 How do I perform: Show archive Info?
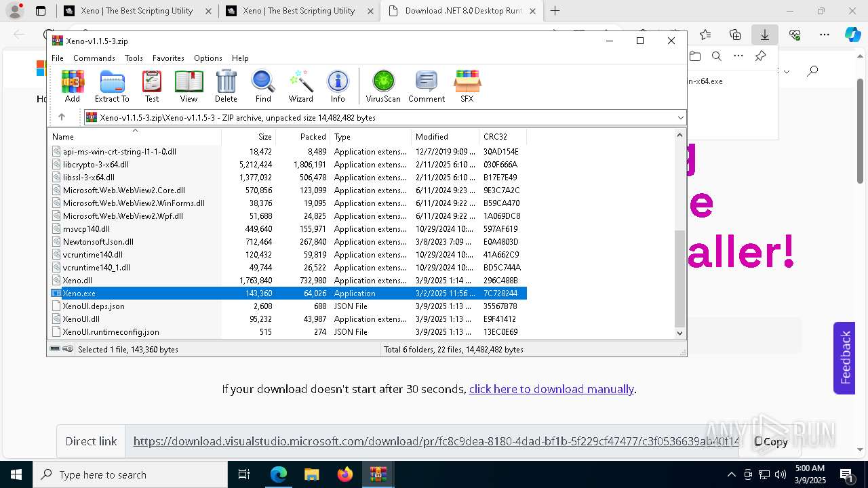[x=338, y=86]
